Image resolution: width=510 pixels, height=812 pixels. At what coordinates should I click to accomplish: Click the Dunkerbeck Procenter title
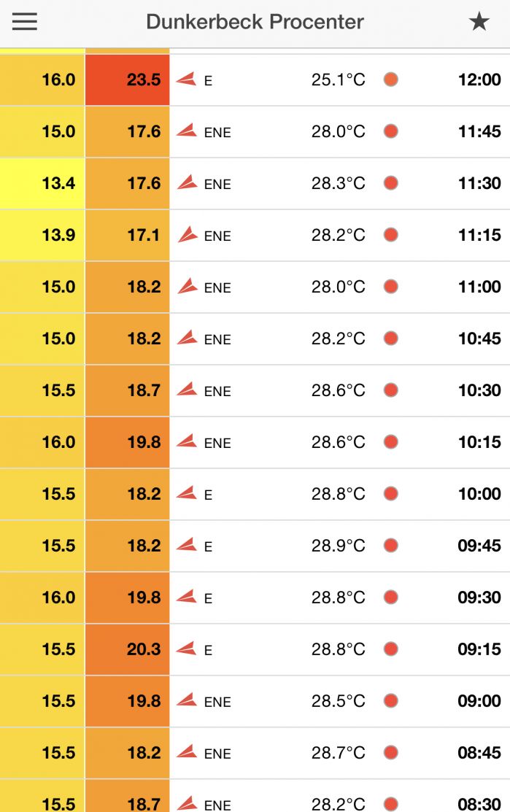click(x=255, y=22)
